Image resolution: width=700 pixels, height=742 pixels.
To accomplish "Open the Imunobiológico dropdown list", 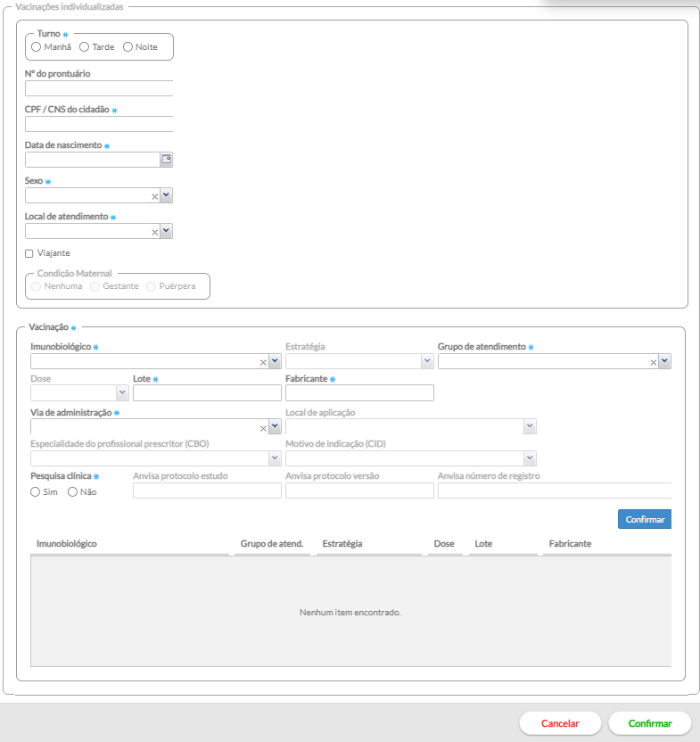I will (275, 361).
